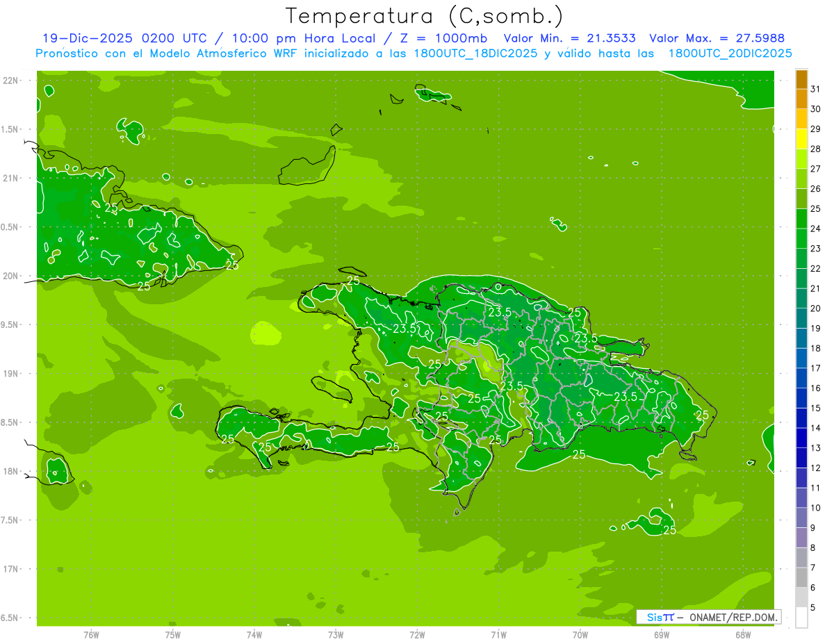
Task: Click the amber swatch between 29 and 30
Action: (x=801, y=119)
